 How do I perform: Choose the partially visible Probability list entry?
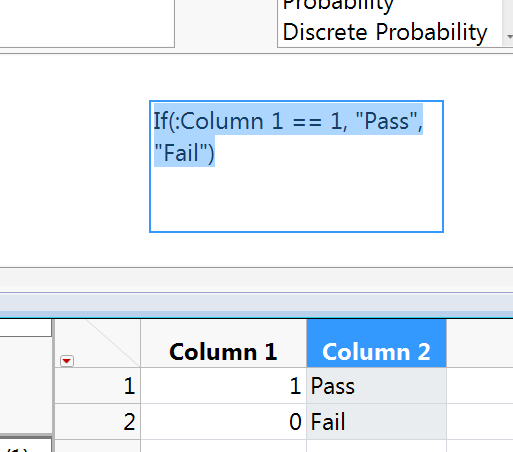click(338, 5)
